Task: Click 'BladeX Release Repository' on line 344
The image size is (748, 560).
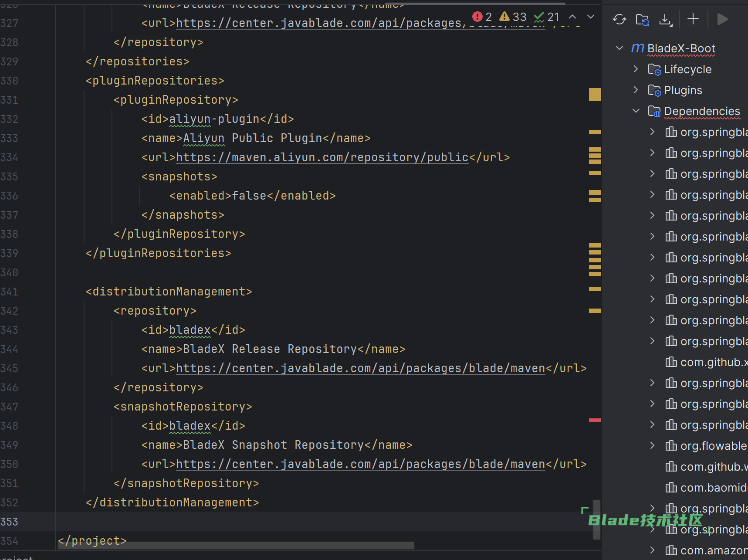Action: click(270, 349)
